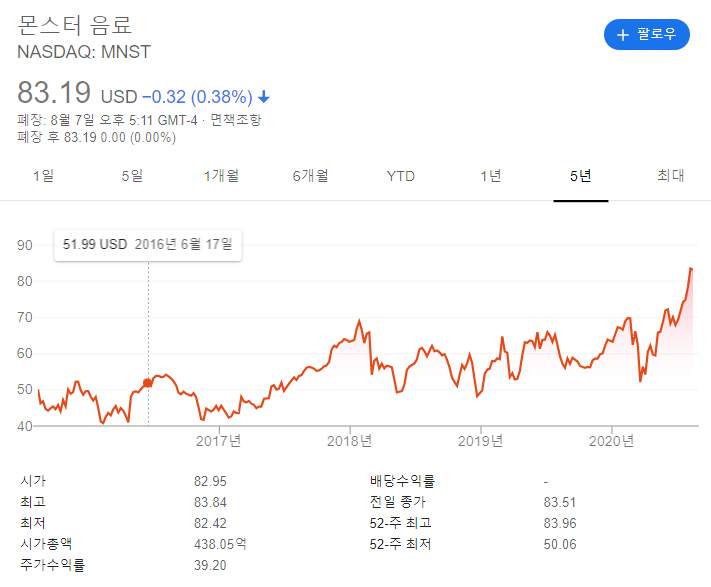
Task: Click the 몬스터 음료 company title
Action: (x=75, y=24)
